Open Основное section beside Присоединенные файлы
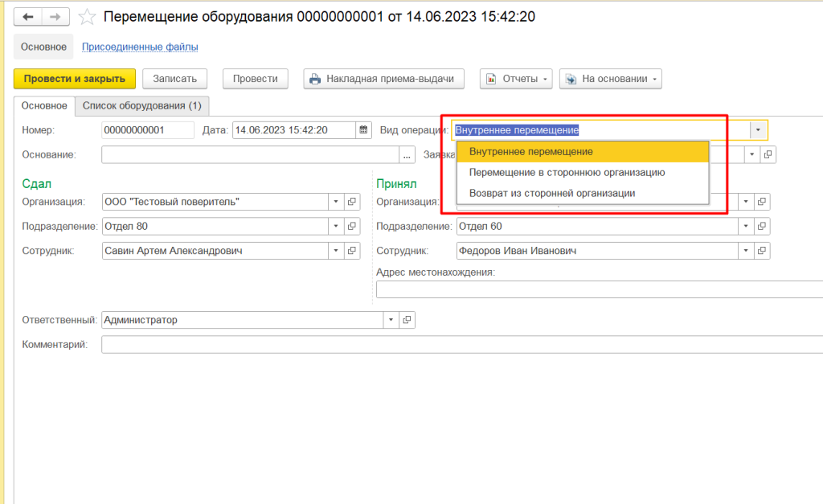 click(x=43, y=47)
